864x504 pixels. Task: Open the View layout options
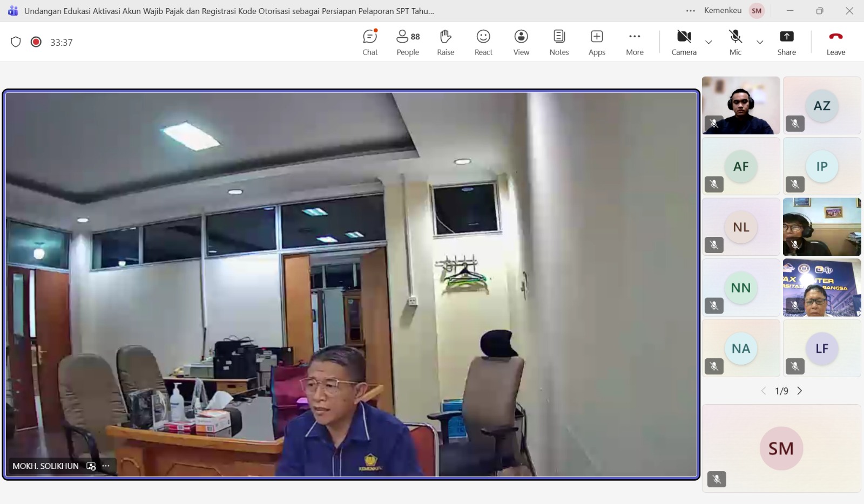click(x=521, y=42)
